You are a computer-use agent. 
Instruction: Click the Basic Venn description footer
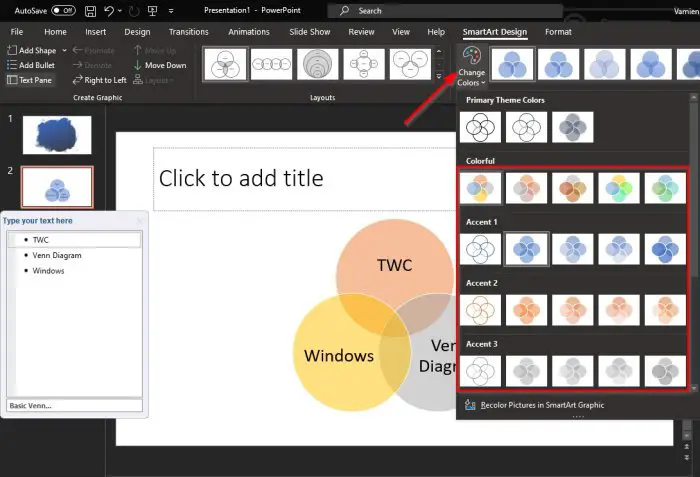coord(75,406)
